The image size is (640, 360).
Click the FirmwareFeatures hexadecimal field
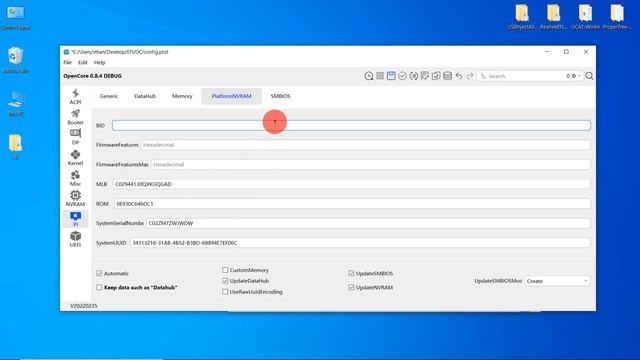pos(365,145)
